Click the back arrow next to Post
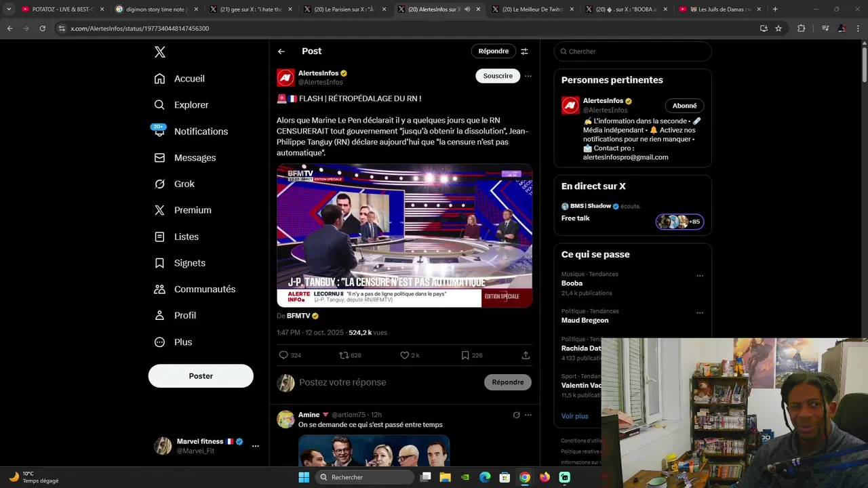 click(281, 52)
